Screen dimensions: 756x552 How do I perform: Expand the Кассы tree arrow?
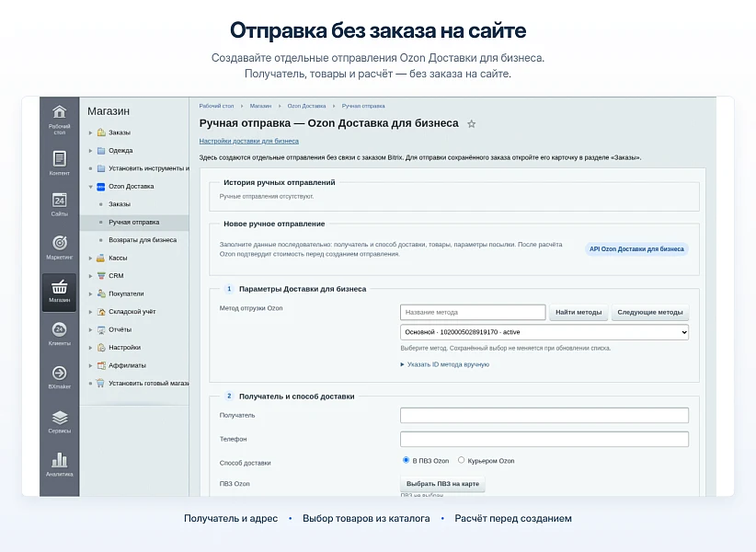point(91,258)
